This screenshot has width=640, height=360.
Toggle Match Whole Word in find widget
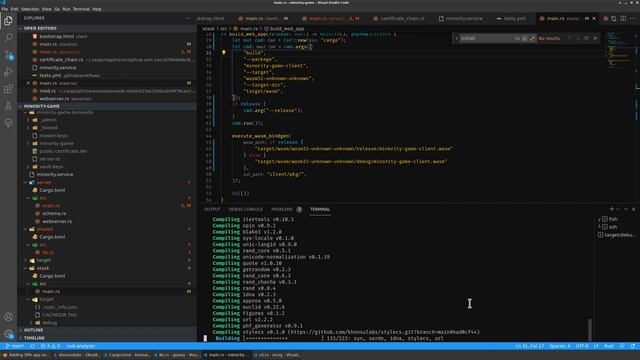pos(525,38)
